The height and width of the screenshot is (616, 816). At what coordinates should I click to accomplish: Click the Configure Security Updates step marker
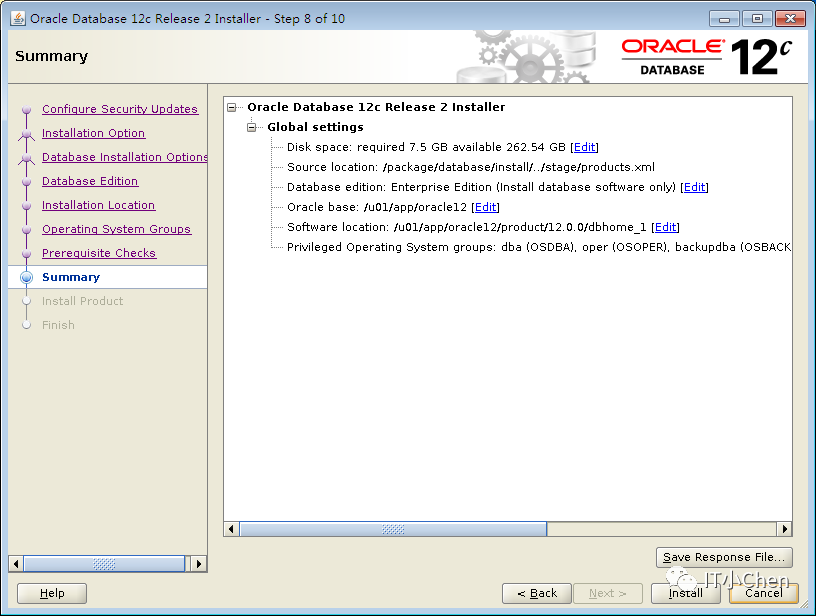[27, 110]
